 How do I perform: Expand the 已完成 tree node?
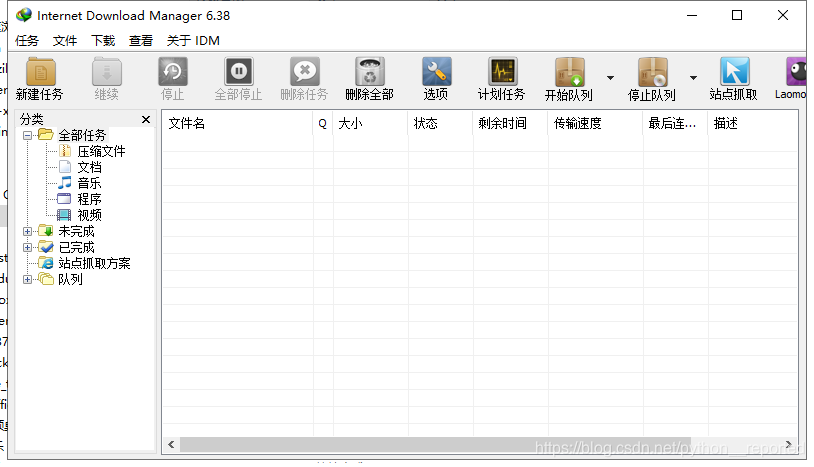28,248
